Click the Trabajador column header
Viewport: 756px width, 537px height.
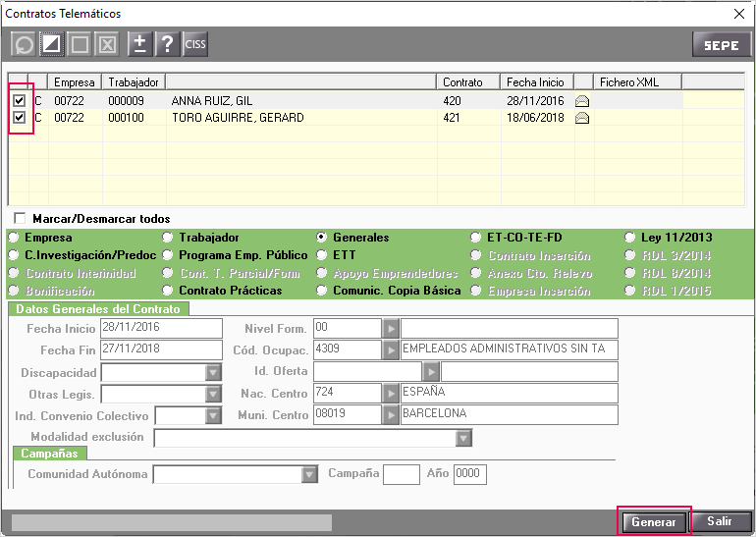point(134,81)
